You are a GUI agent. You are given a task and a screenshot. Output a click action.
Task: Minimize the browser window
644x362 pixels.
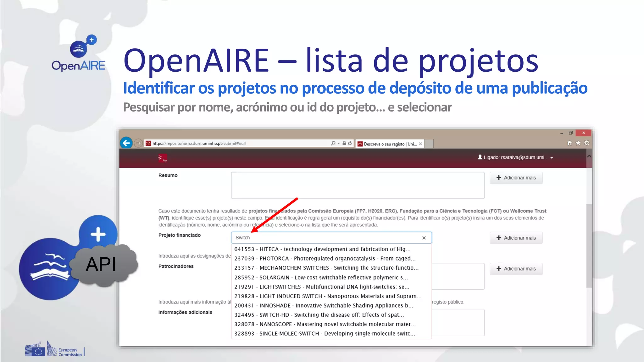click(x=562, y=133)
